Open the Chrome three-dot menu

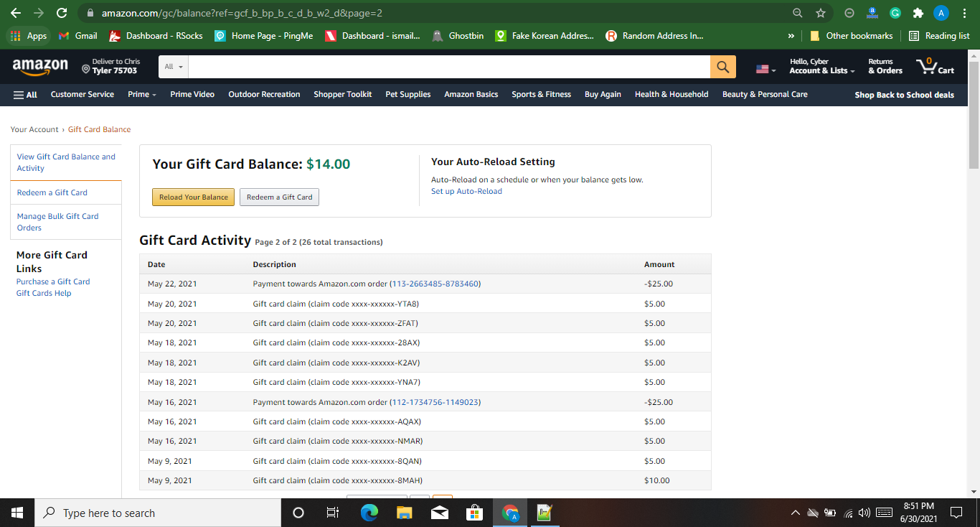pos(964,13)
